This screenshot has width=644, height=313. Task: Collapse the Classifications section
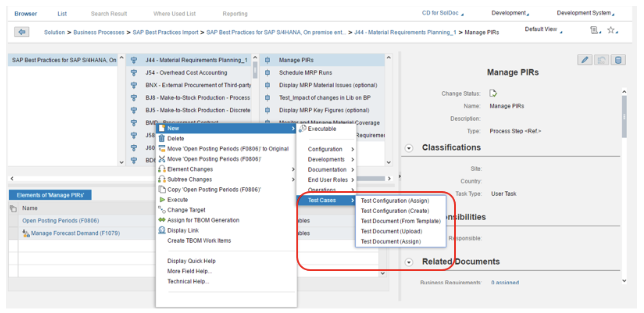[409, 148]
